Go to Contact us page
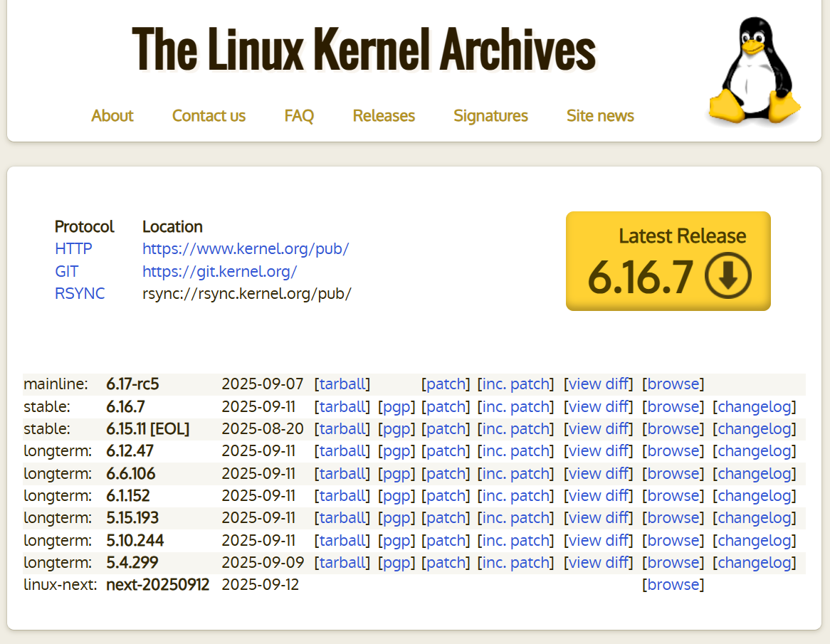The width and height of the screenshot is (830, 644). pyautogui.click(x=209, y=115)
